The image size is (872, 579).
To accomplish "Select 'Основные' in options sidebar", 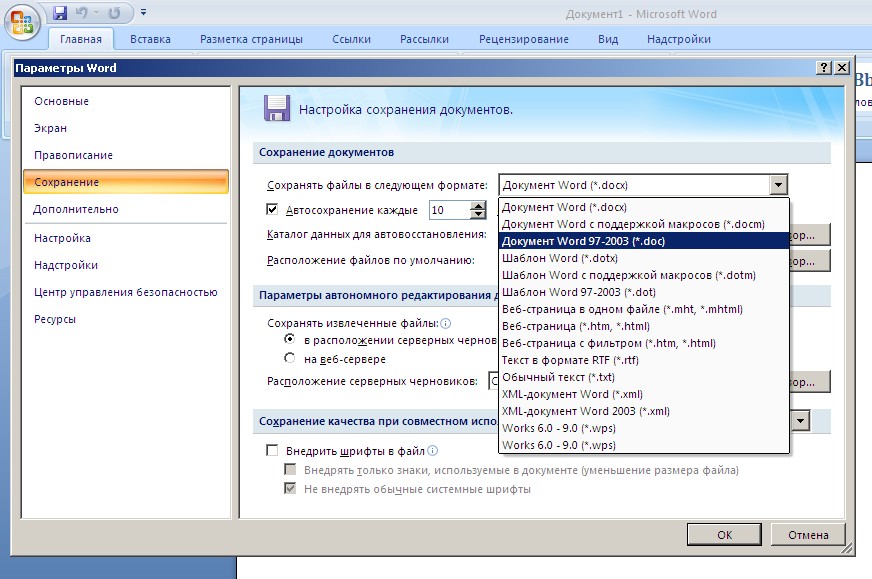I will point(126,101).
